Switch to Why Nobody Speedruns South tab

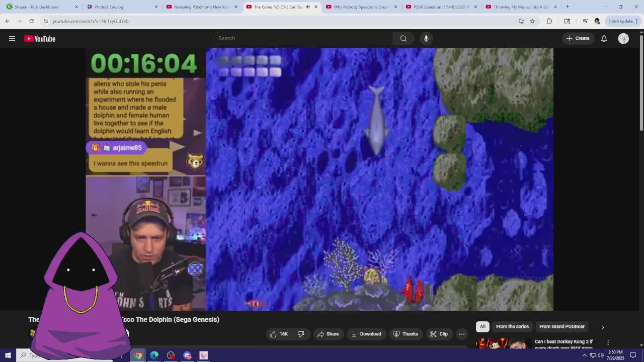(362, 7)
